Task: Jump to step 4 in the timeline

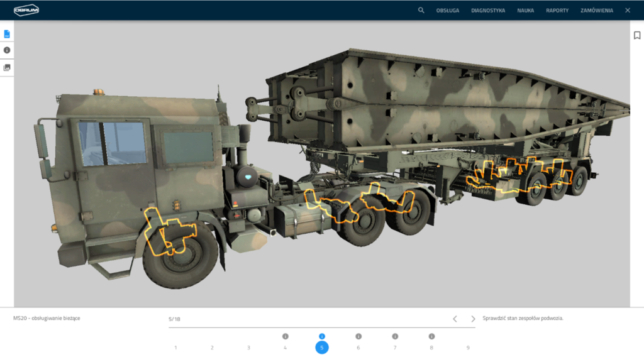Action: click(285, 348)
